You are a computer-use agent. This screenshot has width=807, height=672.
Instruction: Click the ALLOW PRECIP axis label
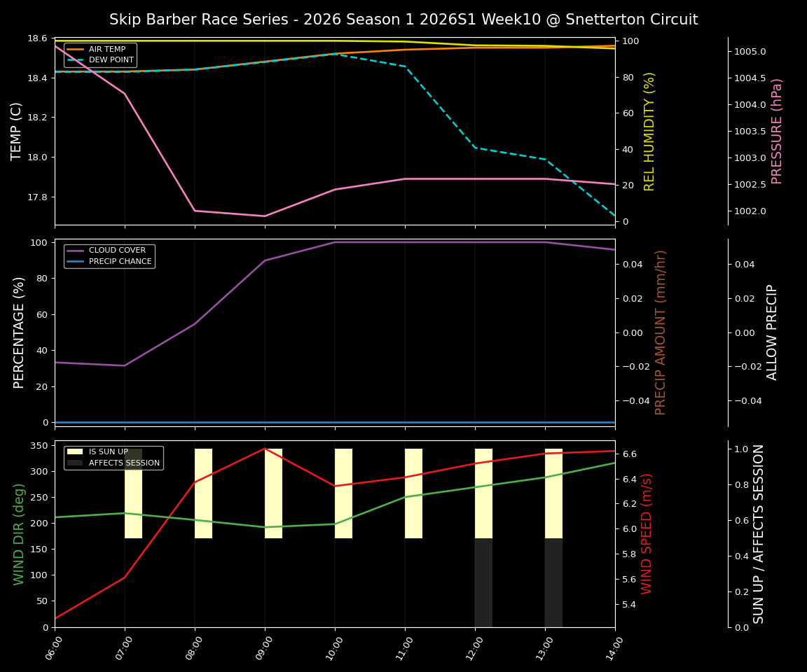click(773, 330)
